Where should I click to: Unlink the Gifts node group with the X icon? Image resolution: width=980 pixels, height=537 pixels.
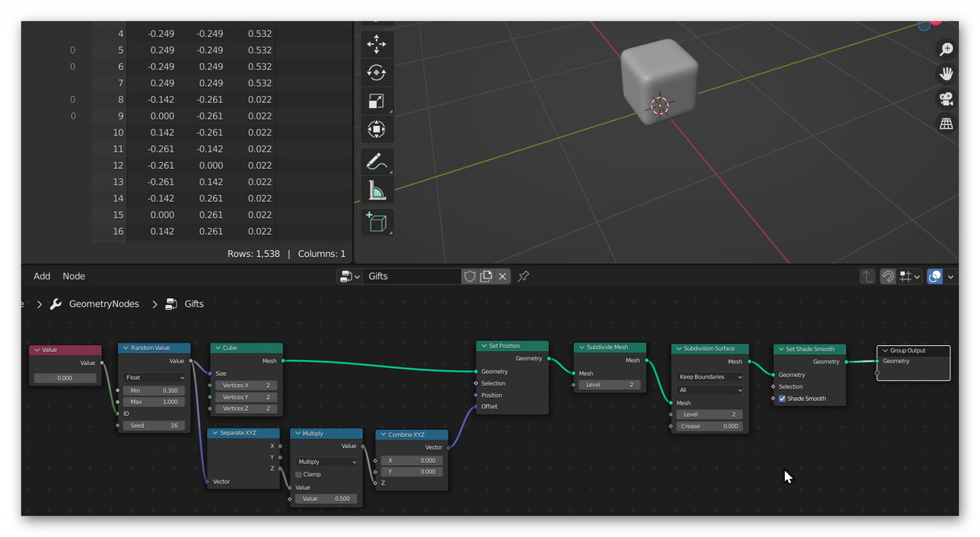pos(502,276)
